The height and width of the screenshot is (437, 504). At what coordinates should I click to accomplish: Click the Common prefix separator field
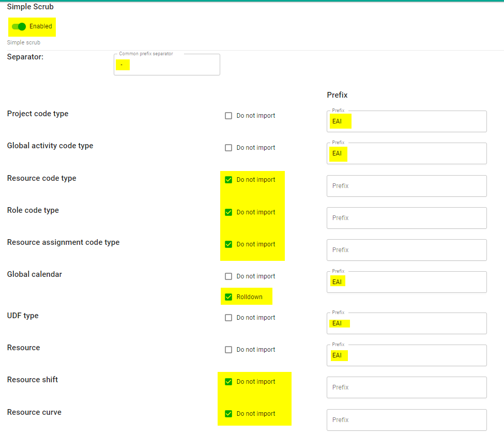(166, 65)
